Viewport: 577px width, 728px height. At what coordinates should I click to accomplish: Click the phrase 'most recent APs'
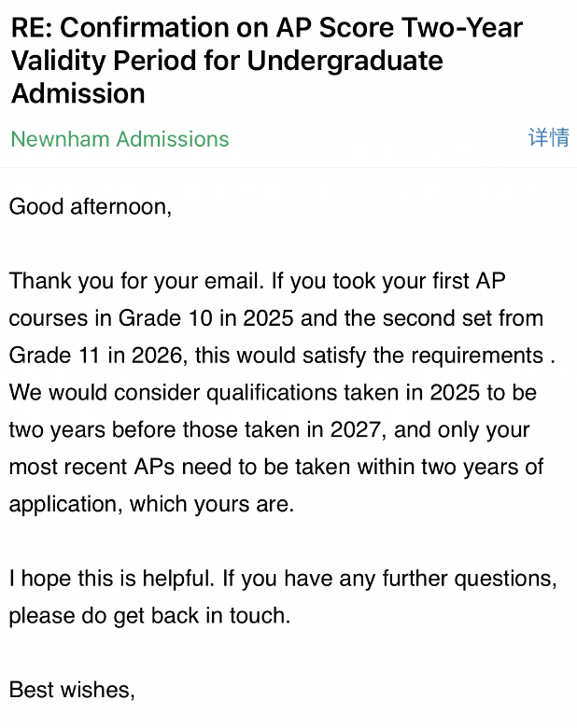click(x=92, y=467)
